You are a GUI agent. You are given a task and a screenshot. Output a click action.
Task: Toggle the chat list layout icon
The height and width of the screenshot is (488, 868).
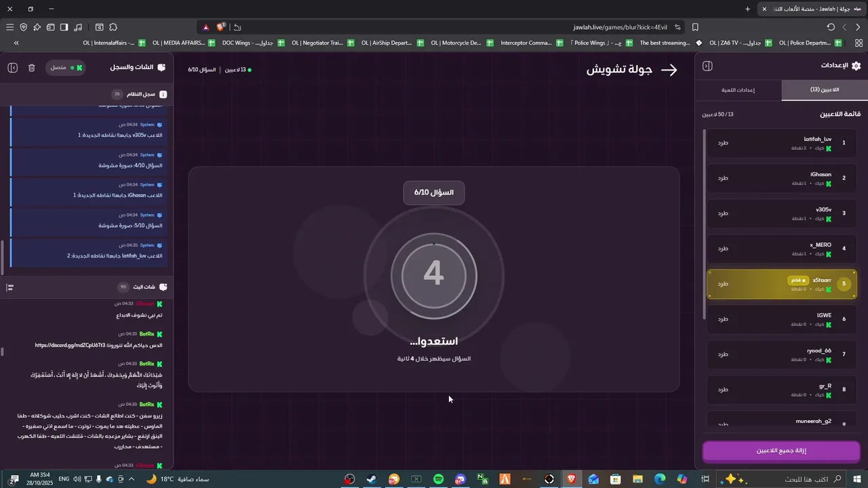pyautogui.click(x=10, y=287)
